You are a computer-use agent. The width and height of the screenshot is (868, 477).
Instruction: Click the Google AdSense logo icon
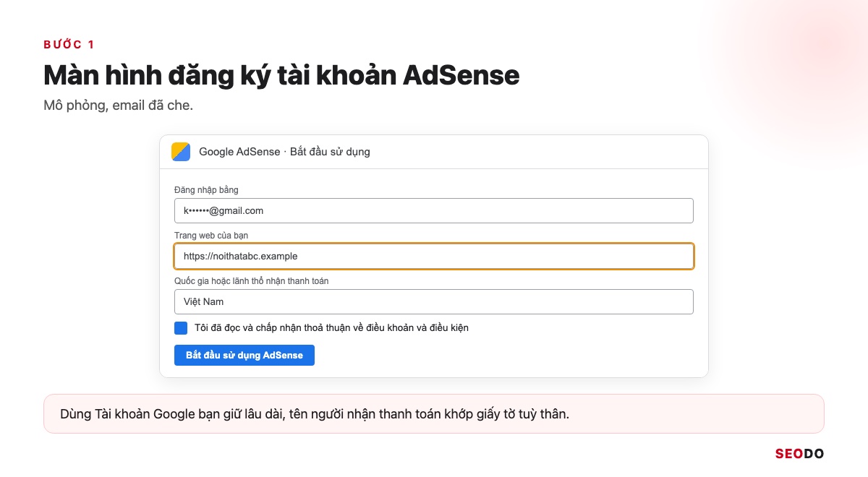(181, 152)
